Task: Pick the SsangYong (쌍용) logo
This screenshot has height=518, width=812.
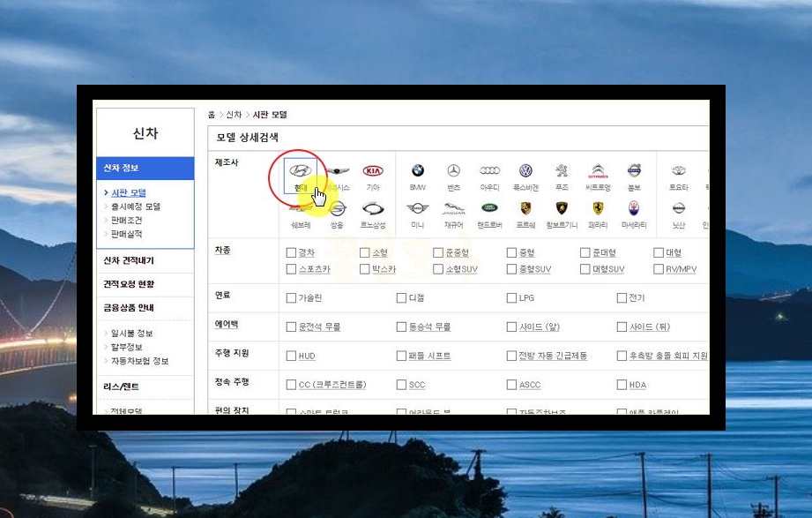Action: click(337, 208)
